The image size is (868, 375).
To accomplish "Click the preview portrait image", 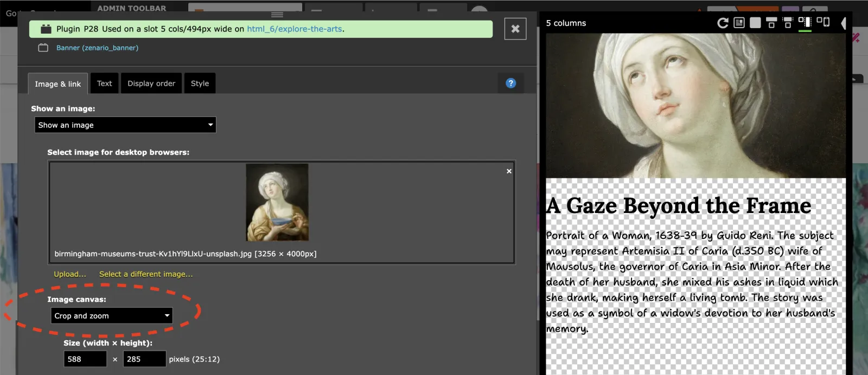I will tap(695, 106).
